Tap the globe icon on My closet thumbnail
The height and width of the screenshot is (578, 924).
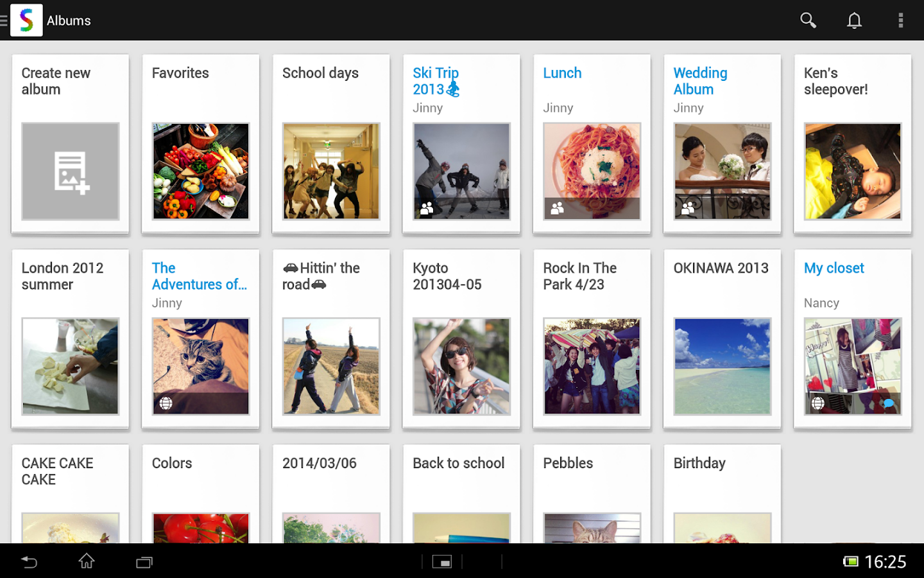pyautogui.click(x=817, y=403)
